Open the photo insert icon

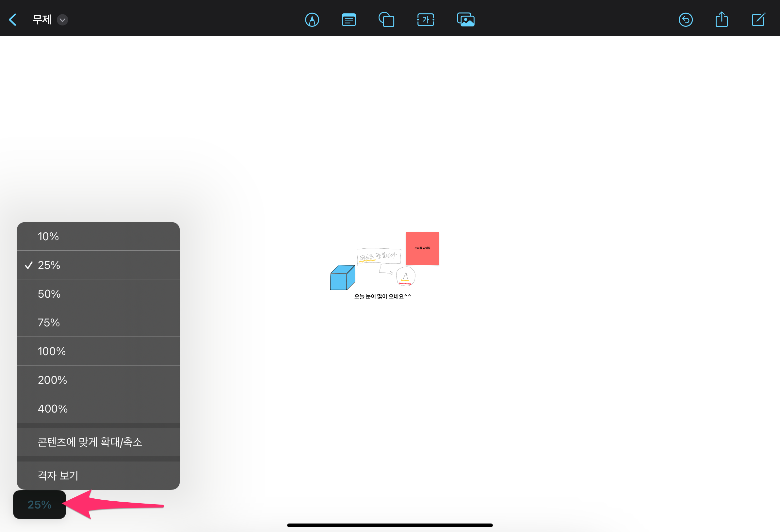(x=465, y=20)
